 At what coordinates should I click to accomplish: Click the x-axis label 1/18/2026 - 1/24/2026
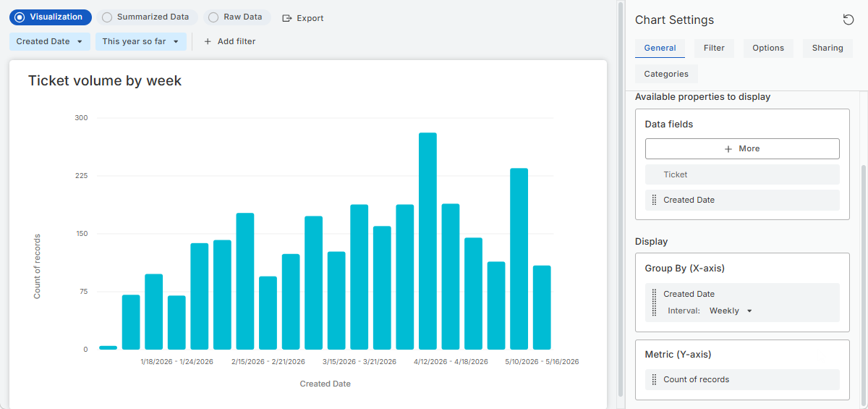click(176, 361)
